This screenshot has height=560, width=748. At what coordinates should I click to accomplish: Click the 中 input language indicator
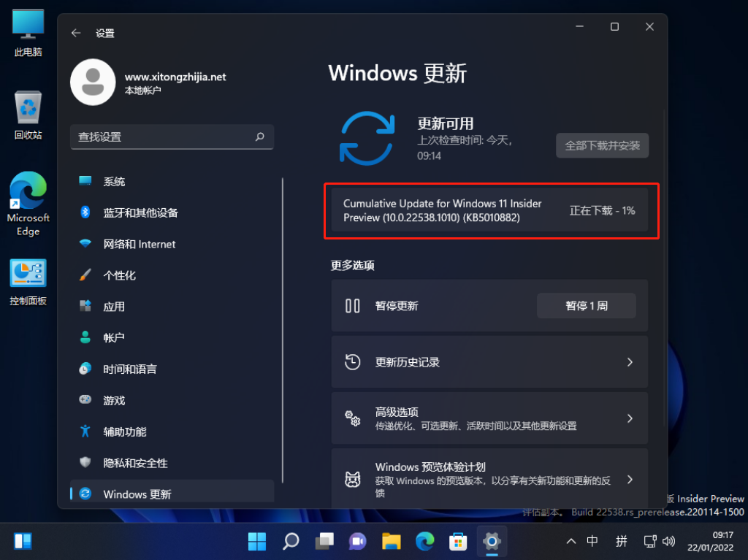pos(592,541)
